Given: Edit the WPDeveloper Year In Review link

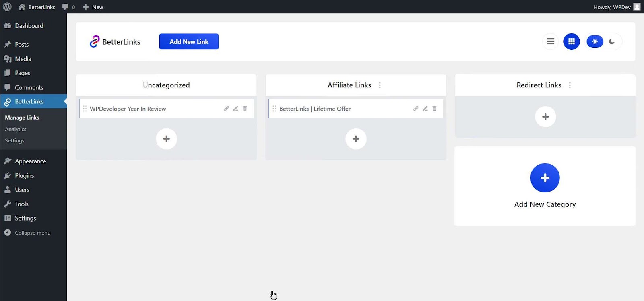Looking at the screenshot, I should (236, 109).
